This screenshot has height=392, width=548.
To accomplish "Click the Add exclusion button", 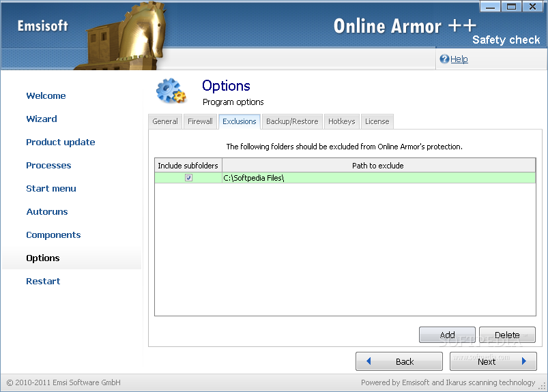I will coord(447,335).
